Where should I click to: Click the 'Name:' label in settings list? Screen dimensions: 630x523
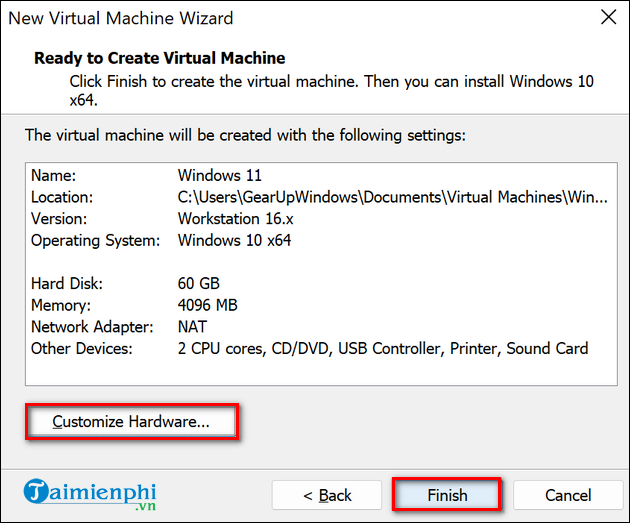pyautogui.click(x=53, y=176)
